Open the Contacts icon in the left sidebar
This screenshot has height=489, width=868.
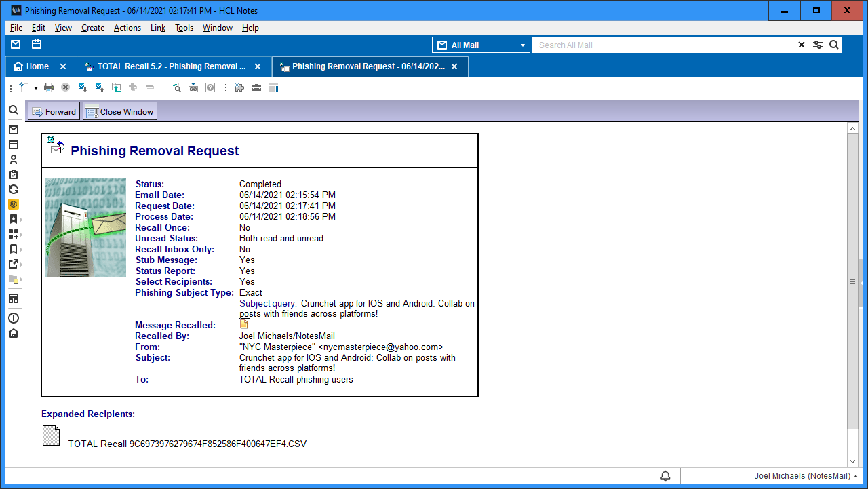pyautogui.click(x=14, y=159)
